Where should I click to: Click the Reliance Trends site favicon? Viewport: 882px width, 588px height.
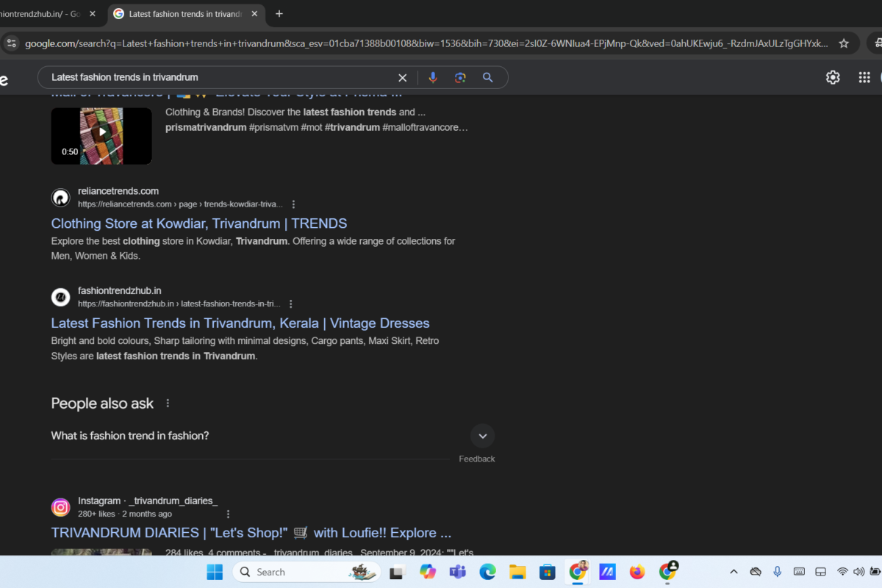60,198
